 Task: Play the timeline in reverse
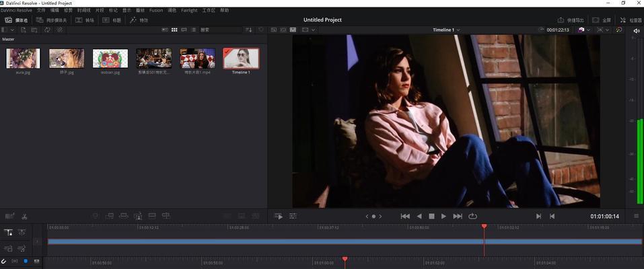coord(419,216)
